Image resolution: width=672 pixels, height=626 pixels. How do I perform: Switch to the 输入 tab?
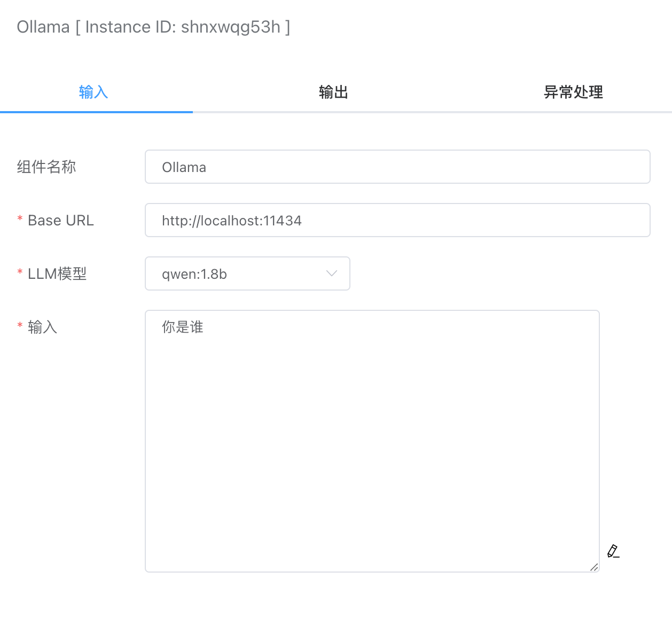tap(93, 92)
